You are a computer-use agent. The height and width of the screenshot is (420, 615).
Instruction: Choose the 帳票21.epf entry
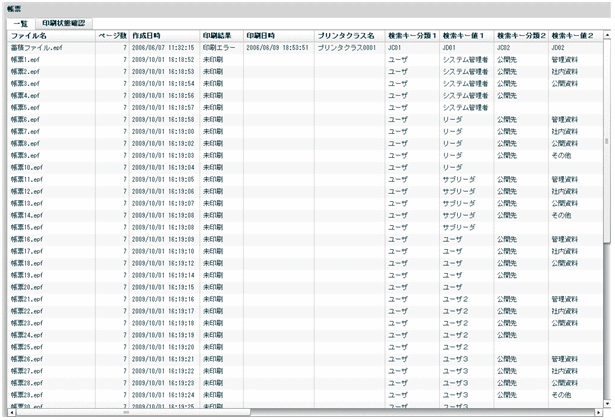point(27,299)
